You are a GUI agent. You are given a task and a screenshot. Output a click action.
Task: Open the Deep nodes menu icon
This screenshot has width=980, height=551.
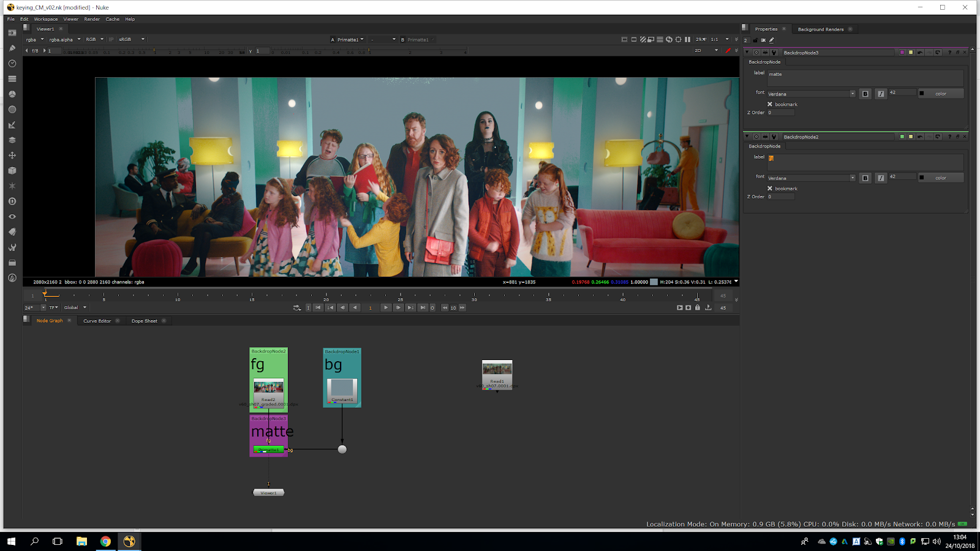point(12,201)
